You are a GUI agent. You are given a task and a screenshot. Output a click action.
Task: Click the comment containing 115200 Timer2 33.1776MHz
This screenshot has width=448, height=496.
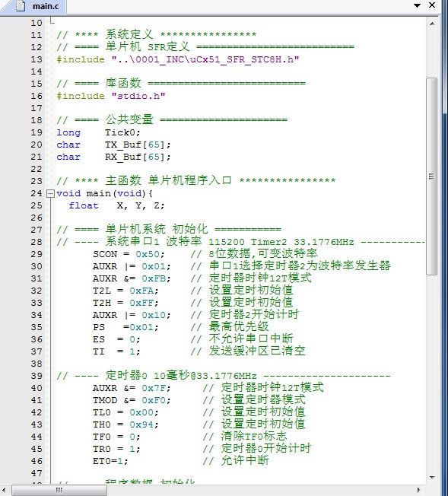[240, 242]
